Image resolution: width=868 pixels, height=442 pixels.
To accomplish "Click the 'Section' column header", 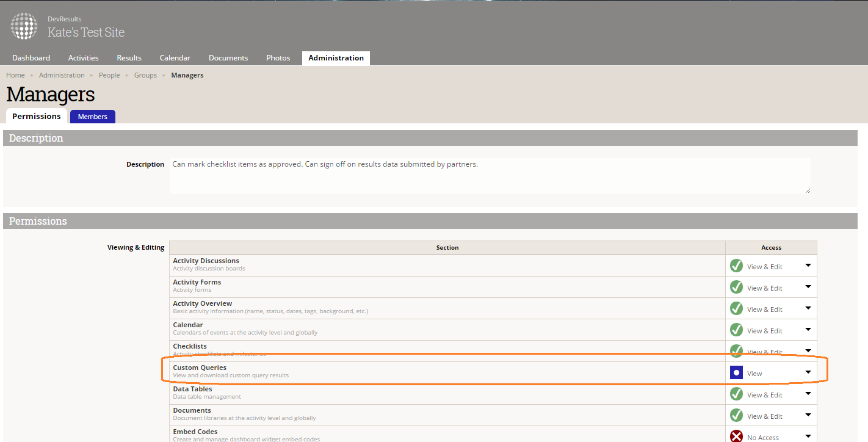I will [447, 248].
